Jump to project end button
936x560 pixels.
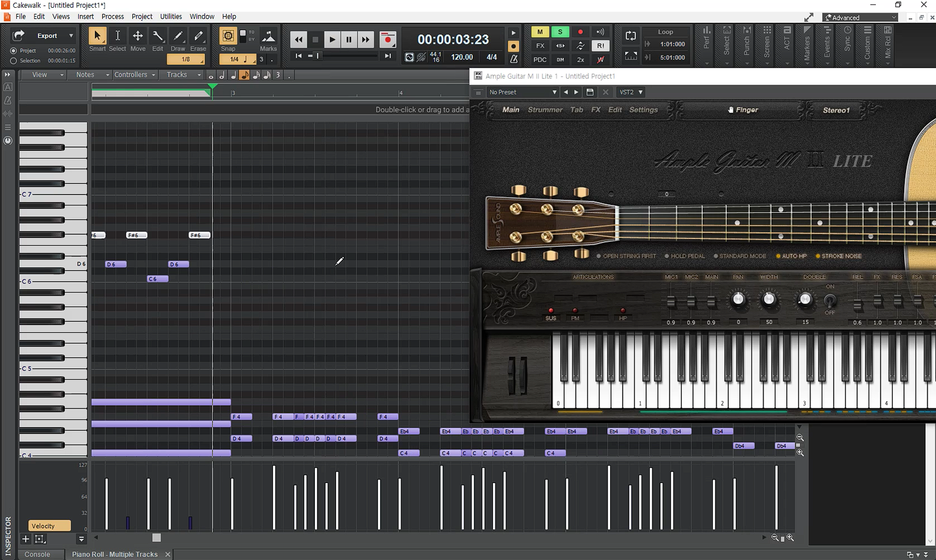[388, 56]
